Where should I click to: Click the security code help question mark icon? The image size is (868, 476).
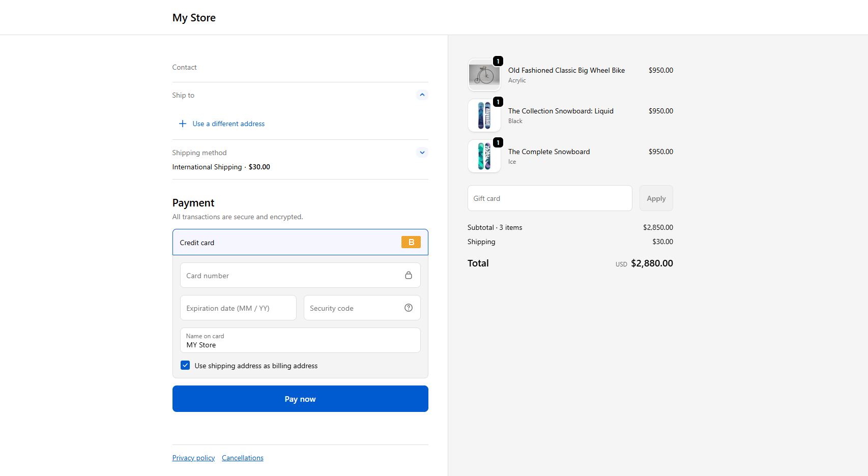(408, 308)
